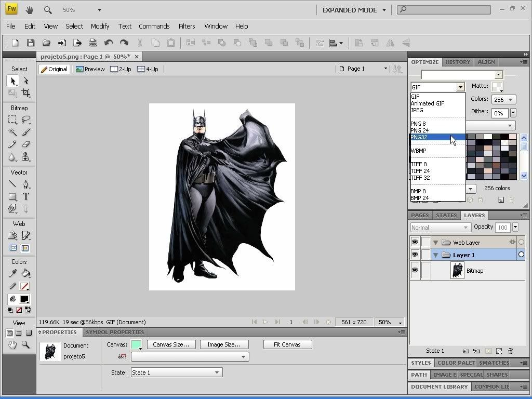
Task: Click the Open folder toolbar icon
Action: point(46,43)
